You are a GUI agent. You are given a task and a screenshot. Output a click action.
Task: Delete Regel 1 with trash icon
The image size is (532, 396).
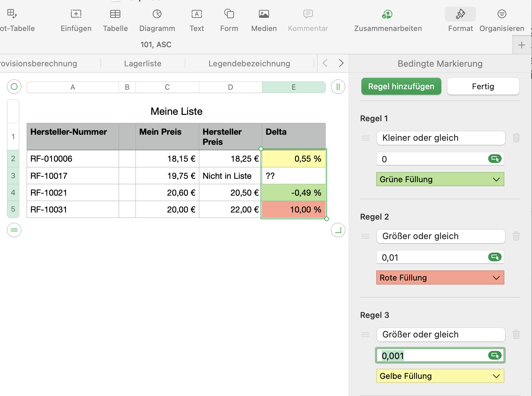pos(516,138)
